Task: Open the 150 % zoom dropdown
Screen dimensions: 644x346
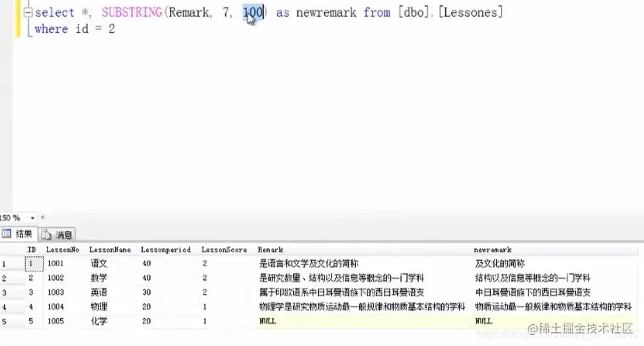Action: [32, 218]
